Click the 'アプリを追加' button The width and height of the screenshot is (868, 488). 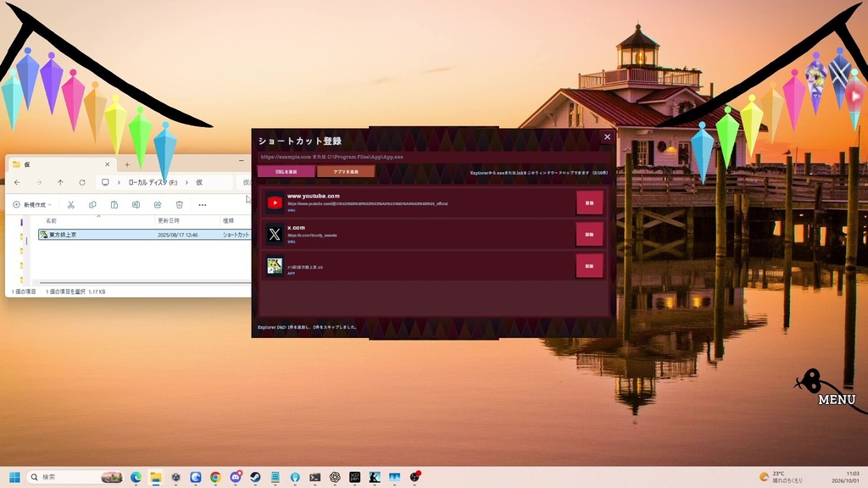click(x=346, y=171)
